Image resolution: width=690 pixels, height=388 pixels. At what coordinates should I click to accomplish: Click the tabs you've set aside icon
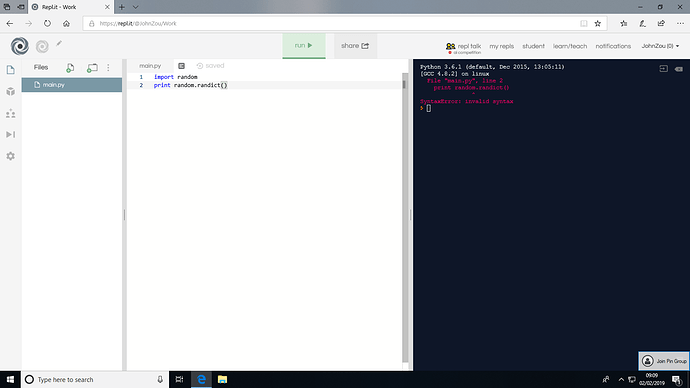point(7,7)
